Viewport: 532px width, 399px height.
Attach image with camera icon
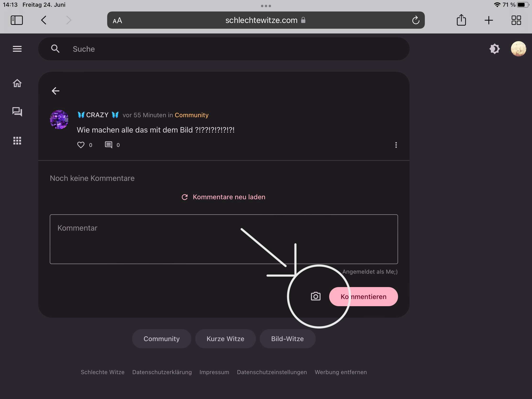[x=316, y=296]
